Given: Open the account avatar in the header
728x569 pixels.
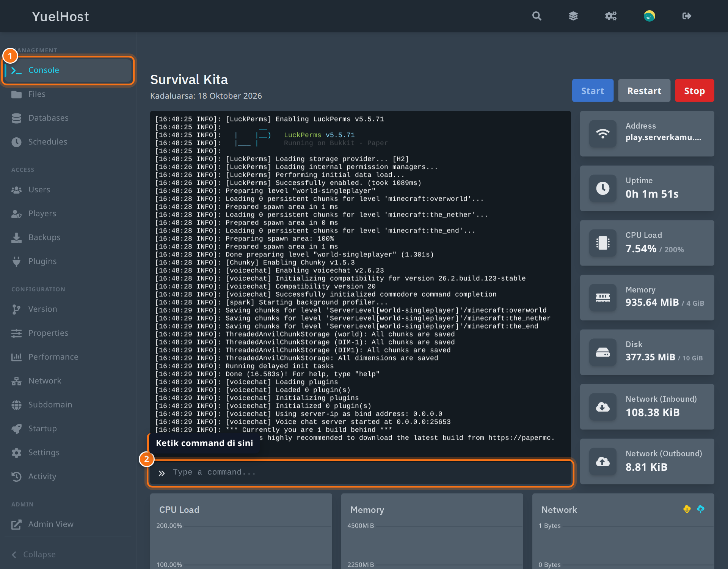Looking at the screenshot, I should [649, 16].
